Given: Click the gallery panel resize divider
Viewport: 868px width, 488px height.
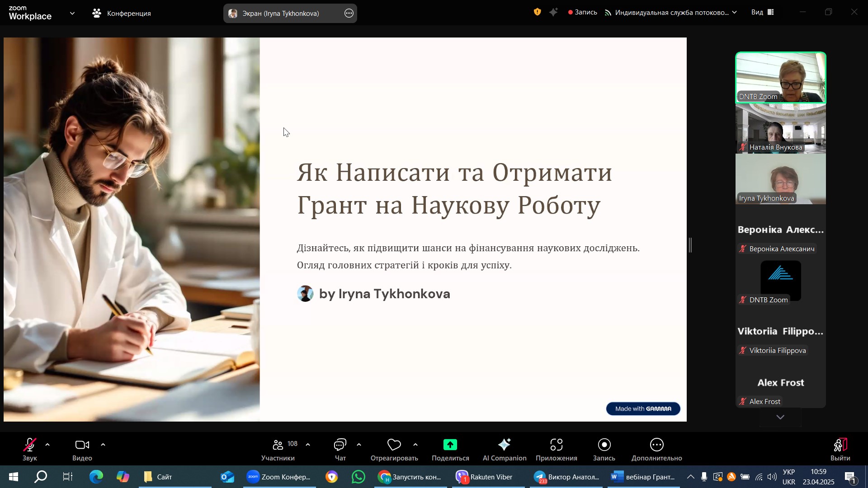Looking at the screenshot, I should (x=690, y=245).
